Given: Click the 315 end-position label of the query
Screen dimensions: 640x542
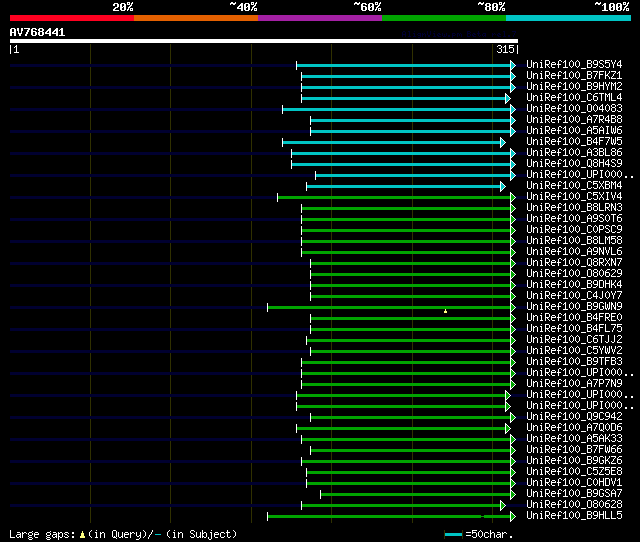Looking at the screenshot, I should (x=505, y=49).
